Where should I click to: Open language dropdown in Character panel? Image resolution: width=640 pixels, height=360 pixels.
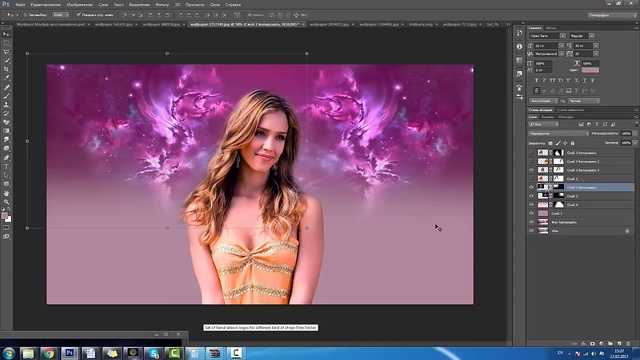pos(544,101)
